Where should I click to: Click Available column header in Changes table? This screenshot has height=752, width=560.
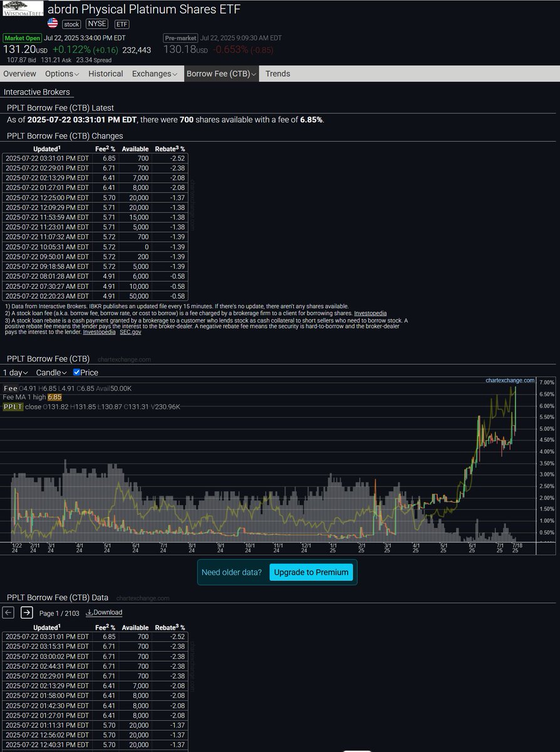(x=135, y=149)
